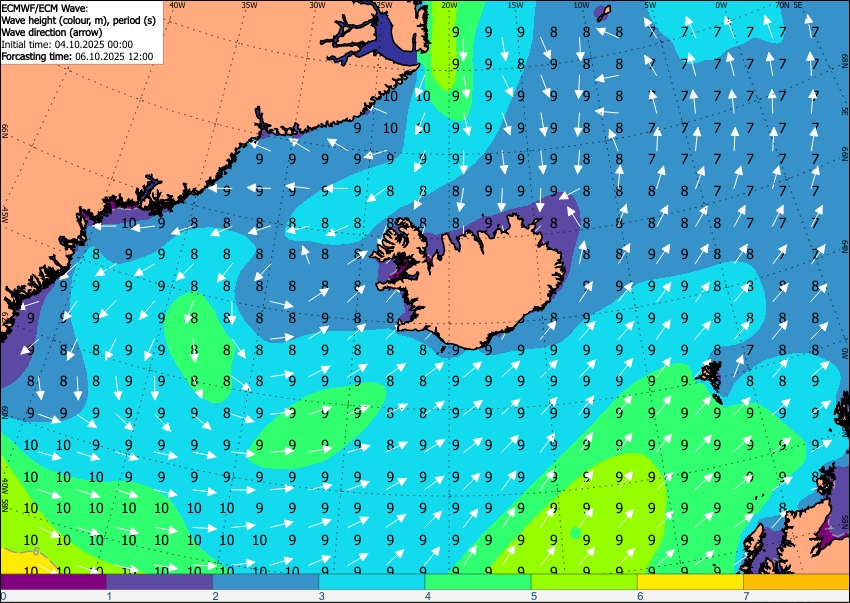Click the blue 2–3 m legend swatch
This screenshot has height=603, width=850.
tap(266, 582)
